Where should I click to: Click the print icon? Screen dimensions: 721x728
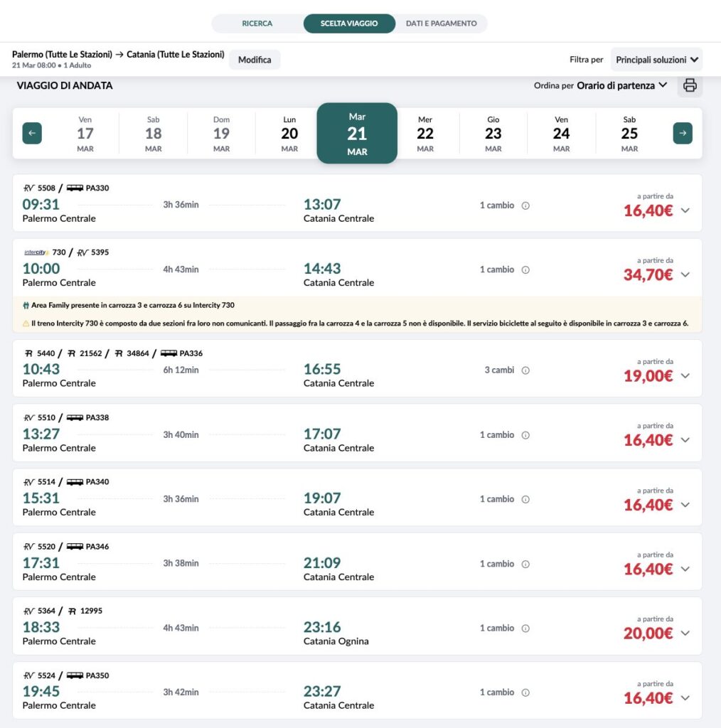click(x=689, y=86)
